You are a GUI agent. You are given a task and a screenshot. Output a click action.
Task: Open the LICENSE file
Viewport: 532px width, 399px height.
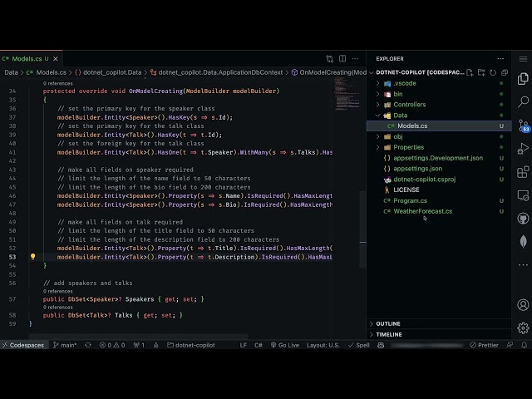[x=406, y=190]
